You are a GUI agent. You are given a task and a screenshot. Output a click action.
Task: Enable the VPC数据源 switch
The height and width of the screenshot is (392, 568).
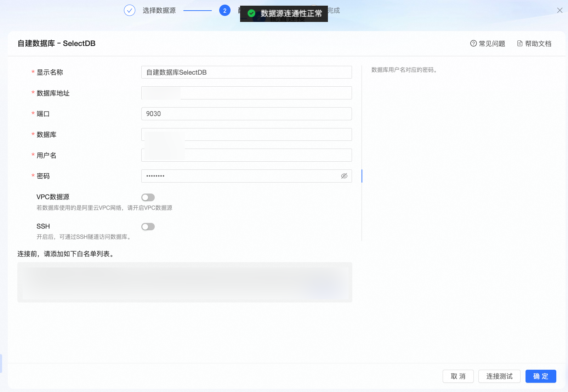tap(148, 197)
